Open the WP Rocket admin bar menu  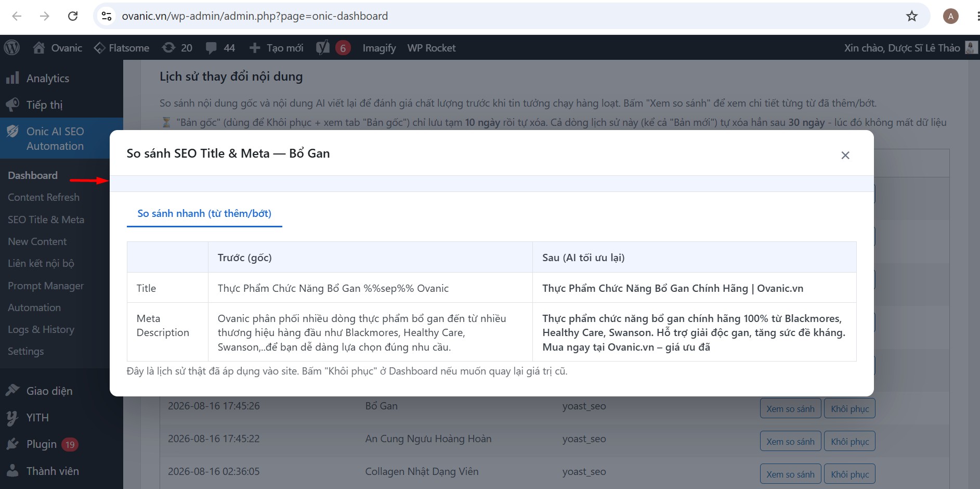coord(432,48)
